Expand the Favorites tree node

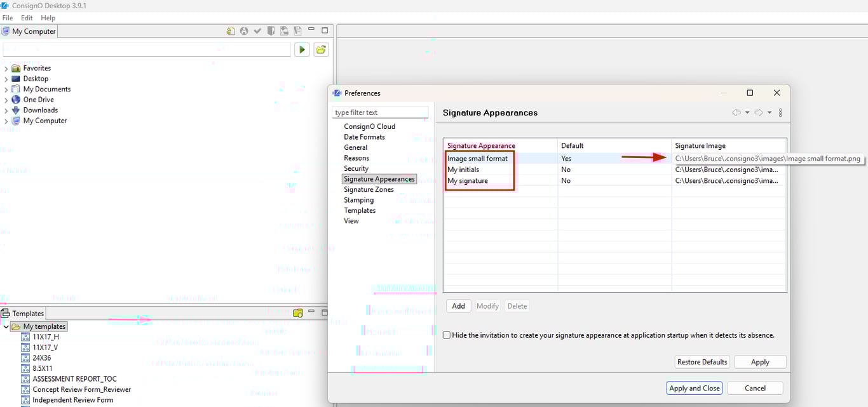(6, 69)
